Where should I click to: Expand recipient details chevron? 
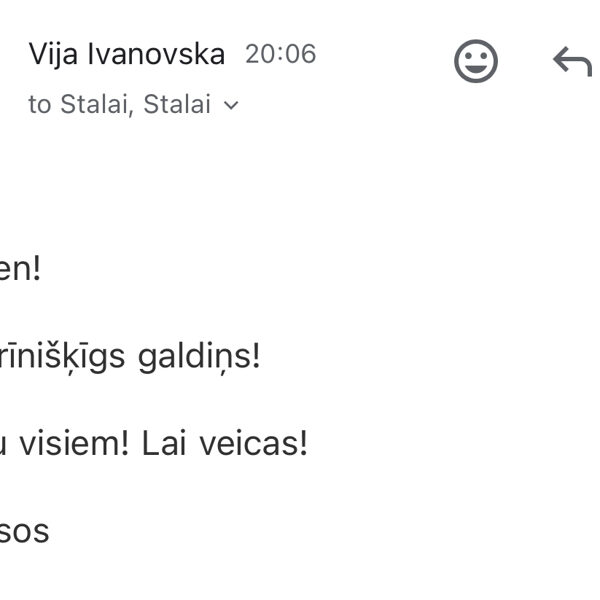(232, 105)
